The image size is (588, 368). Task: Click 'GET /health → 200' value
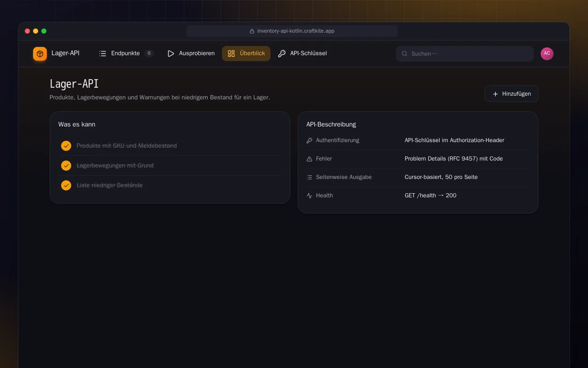[430, 195]
